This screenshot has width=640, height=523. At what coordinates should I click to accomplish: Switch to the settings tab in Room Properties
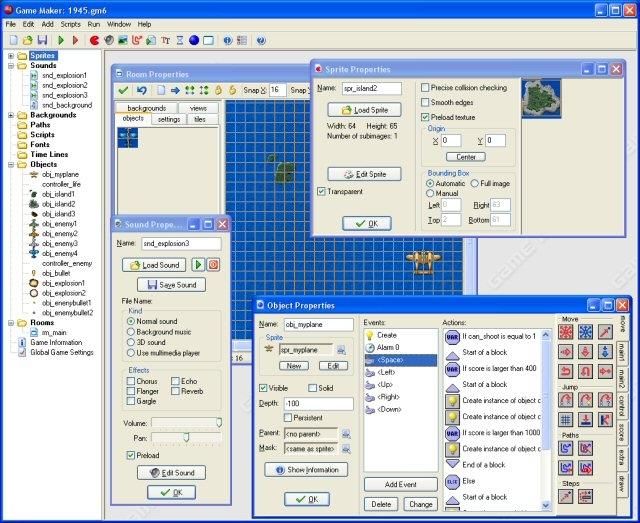coord(168,119)
